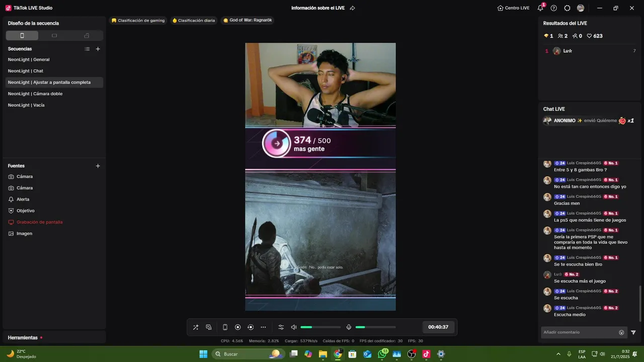This screenshot has height=362, width=644.
Task: Open emoji picker in comment box
Action: coord(621,332)
